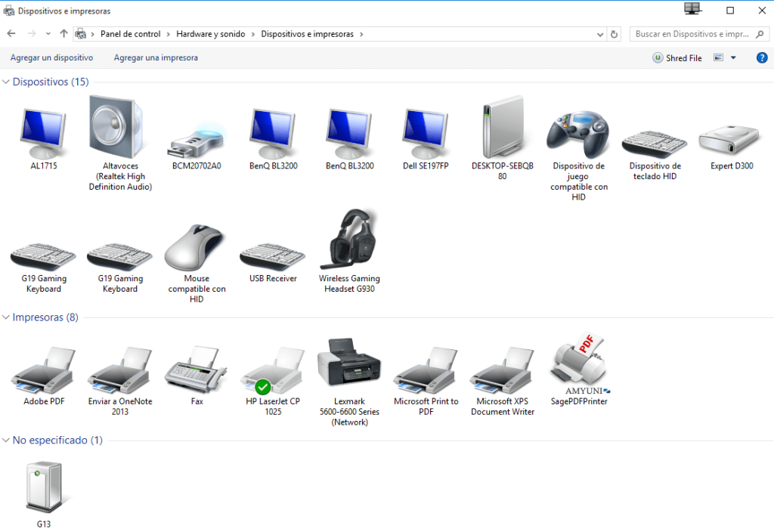Select the USB Receiver device
This screenshot has height=532, width=774.
pyautogui.click(x=273, y=262)
